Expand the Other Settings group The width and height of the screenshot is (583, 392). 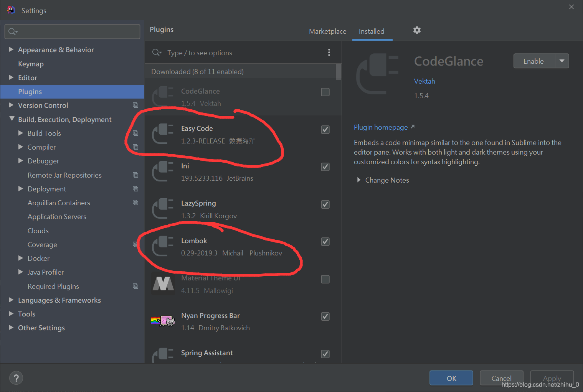[11, 328]
